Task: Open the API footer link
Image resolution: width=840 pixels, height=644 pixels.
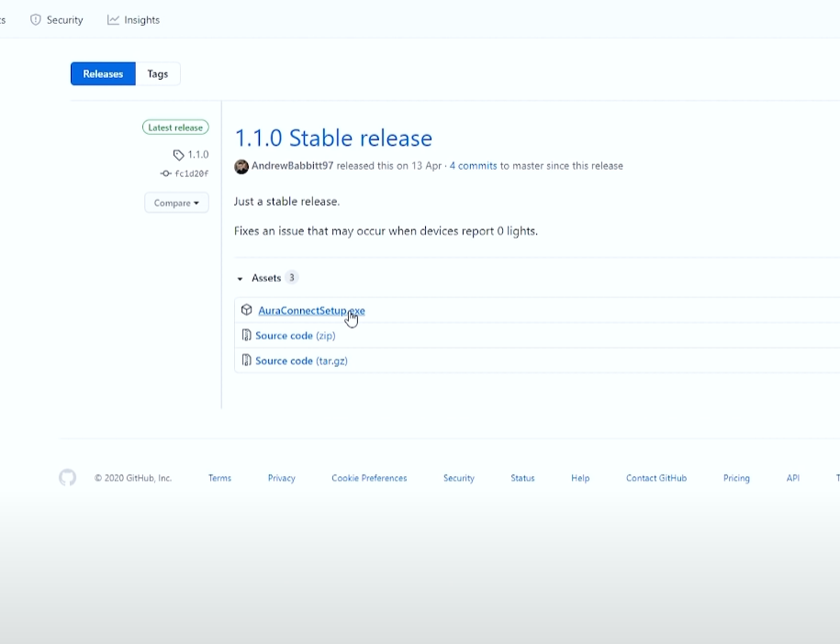Action: point(793,478)
